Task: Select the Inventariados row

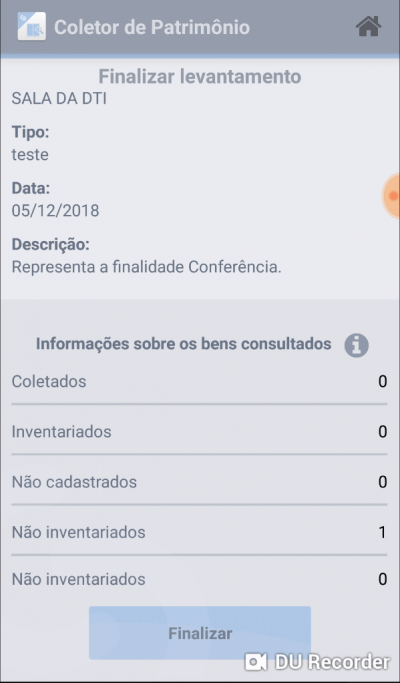Action: tap(199, 432)
